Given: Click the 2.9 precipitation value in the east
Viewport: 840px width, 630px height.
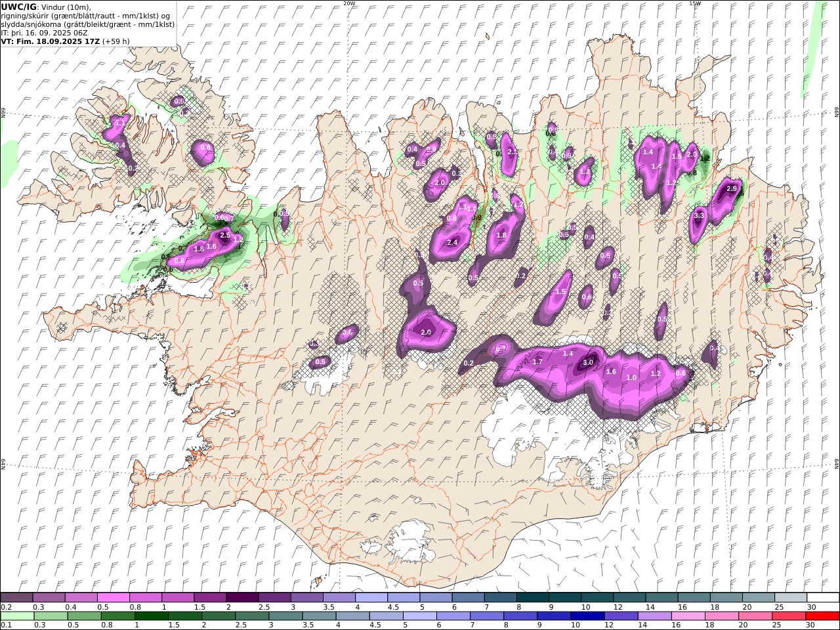Looking at the screenshot, I should (732, 188).
